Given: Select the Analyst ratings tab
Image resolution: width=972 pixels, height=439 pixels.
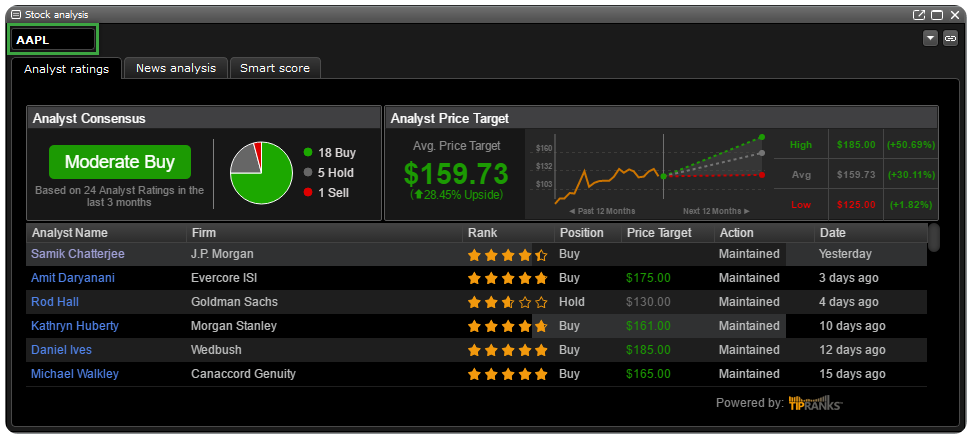Looking at the screenshot, I should [66, 69].
